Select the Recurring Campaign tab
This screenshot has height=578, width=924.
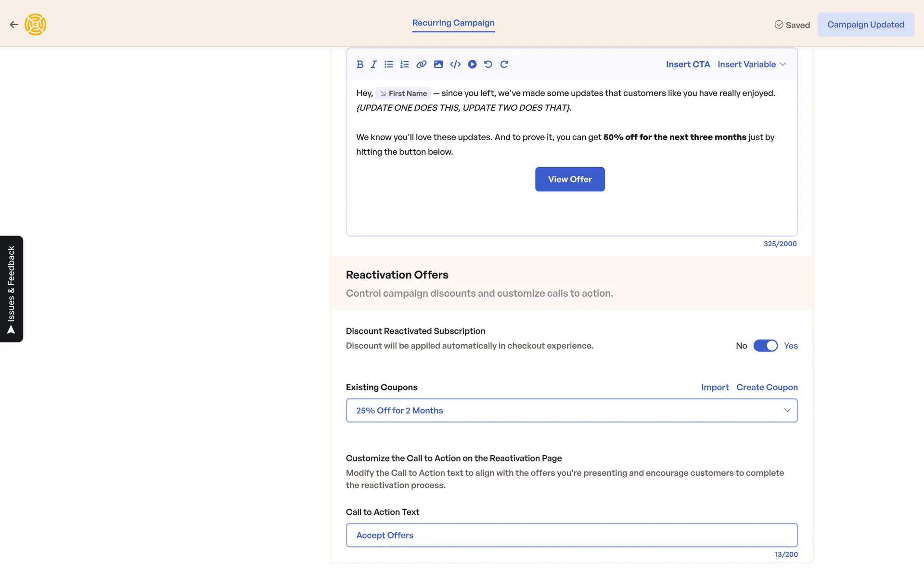pos(453,23)
